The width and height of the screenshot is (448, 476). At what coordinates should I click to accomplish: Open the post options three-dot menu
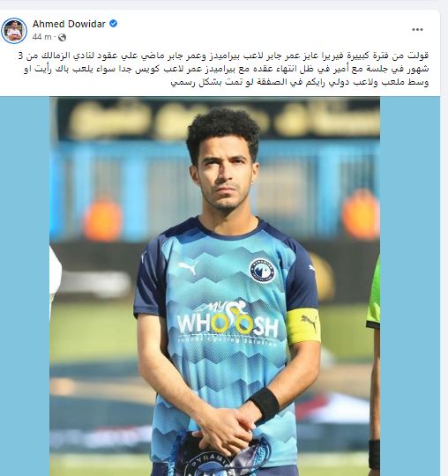tap(417, 29)
